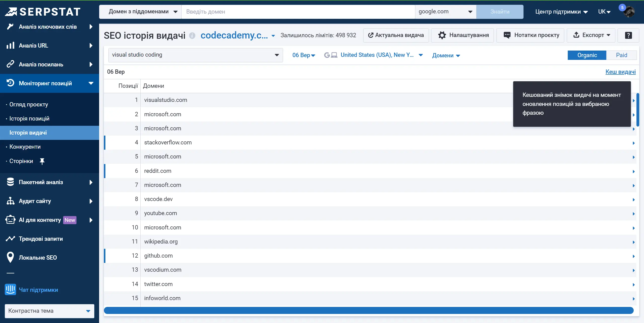Screen dimensions: 644x323
Task: Click Налаштування button
Action: click(462, 35)
